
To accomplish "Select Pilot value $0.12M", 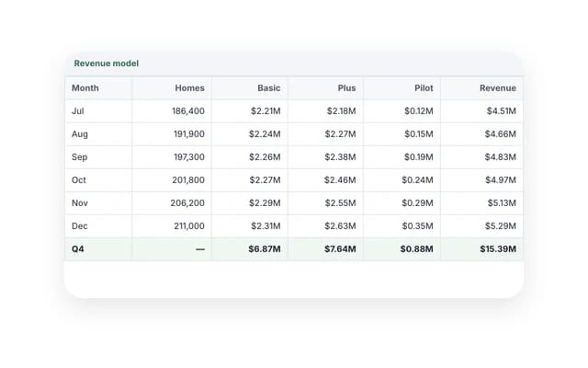I will tap(419, 111).
